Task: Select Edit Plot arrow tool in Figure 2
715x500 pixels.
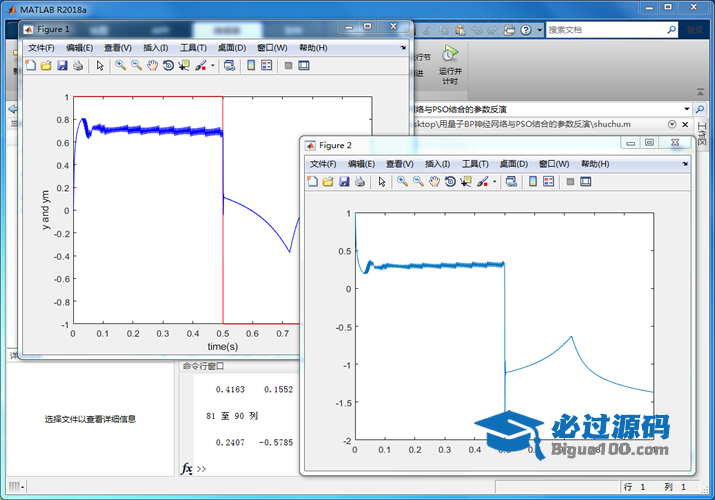Action: point(382,182)
